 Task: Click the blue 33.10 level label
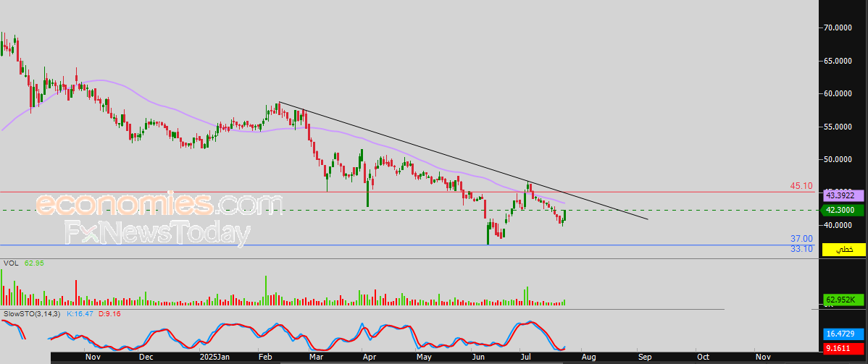pos(801,249)
